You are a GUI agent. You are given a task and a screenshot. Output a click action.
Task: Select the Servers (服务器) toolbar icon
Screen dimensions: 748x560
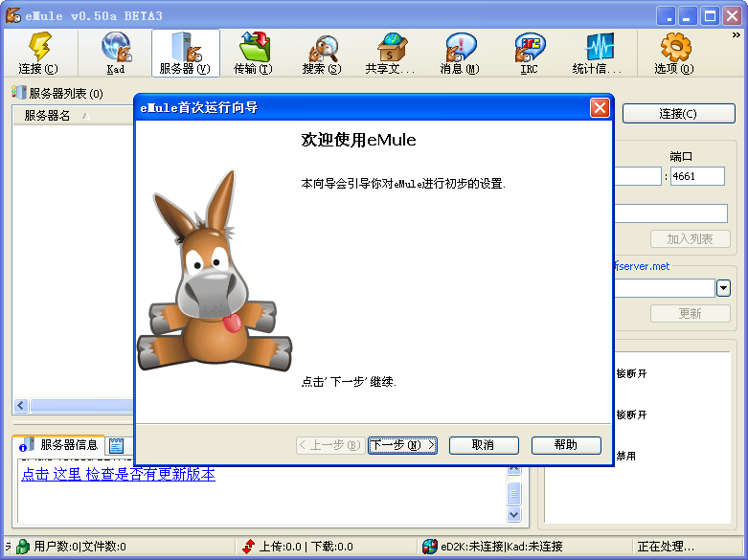click(186, 53)
